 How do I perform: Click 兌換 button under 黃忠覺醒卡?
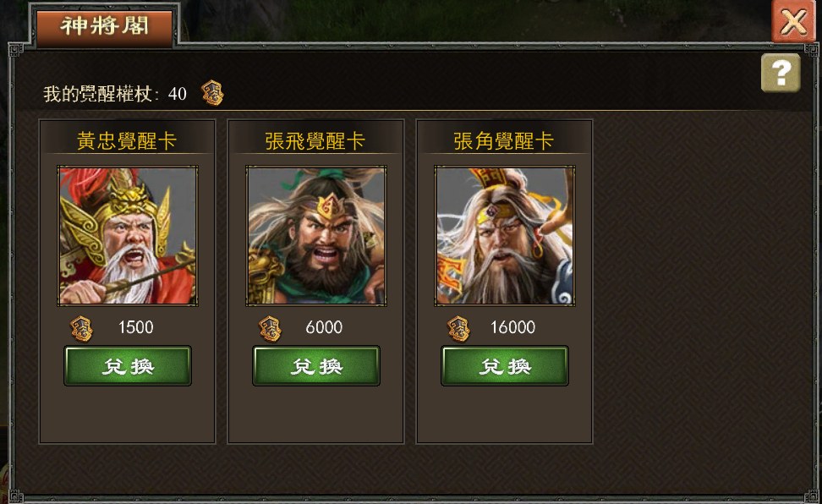128,366
